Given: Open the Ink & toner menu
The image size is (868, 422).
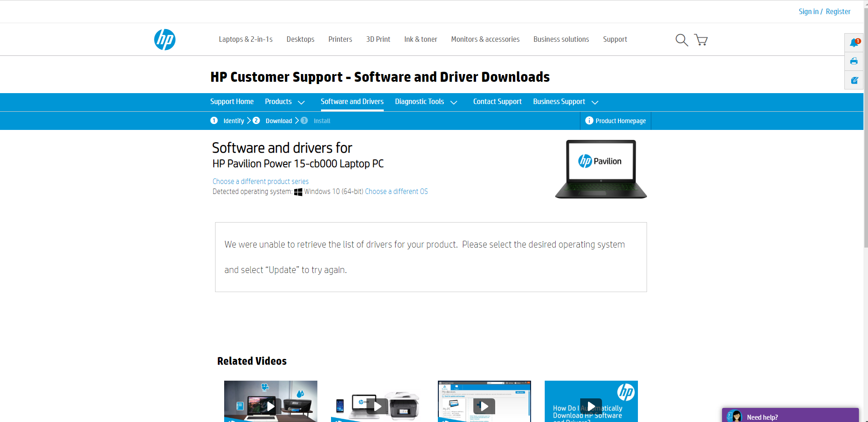Looking at the screenshot, I should [x=421, y=40].
